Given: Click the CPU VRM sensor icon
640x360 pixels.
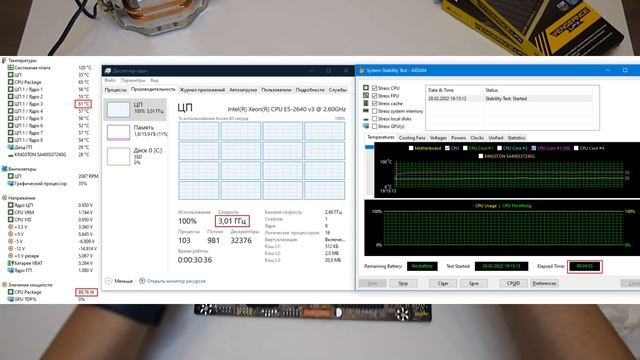Looking at the screenshot, I should click(11, 212).
